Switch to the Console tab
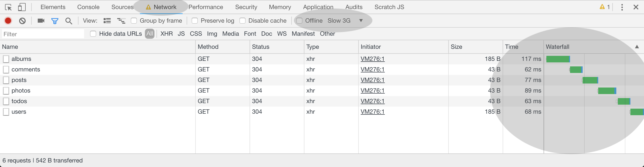This screenshot has width=644, height=167. pos(88,7)
